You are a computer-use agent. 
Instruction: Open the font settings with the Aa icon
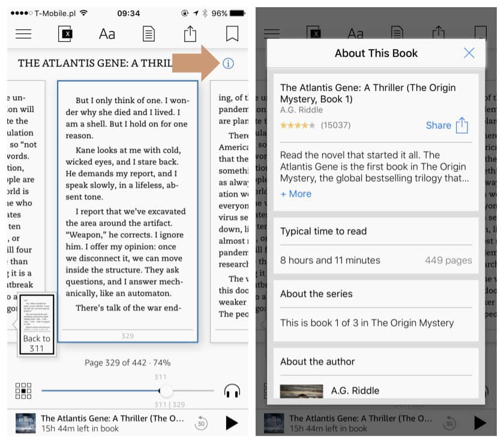click(107, 34)
